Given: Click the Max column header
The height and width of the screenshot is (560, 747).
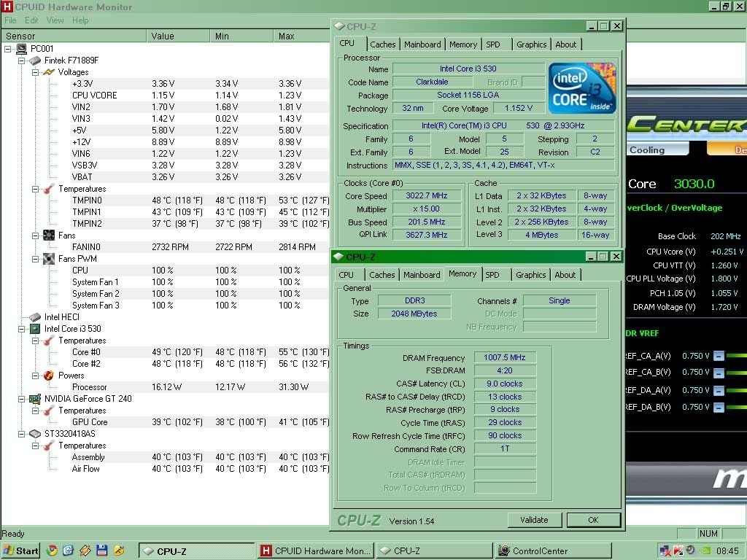Looking at the screenshot, I should click(x=303, y=36).
